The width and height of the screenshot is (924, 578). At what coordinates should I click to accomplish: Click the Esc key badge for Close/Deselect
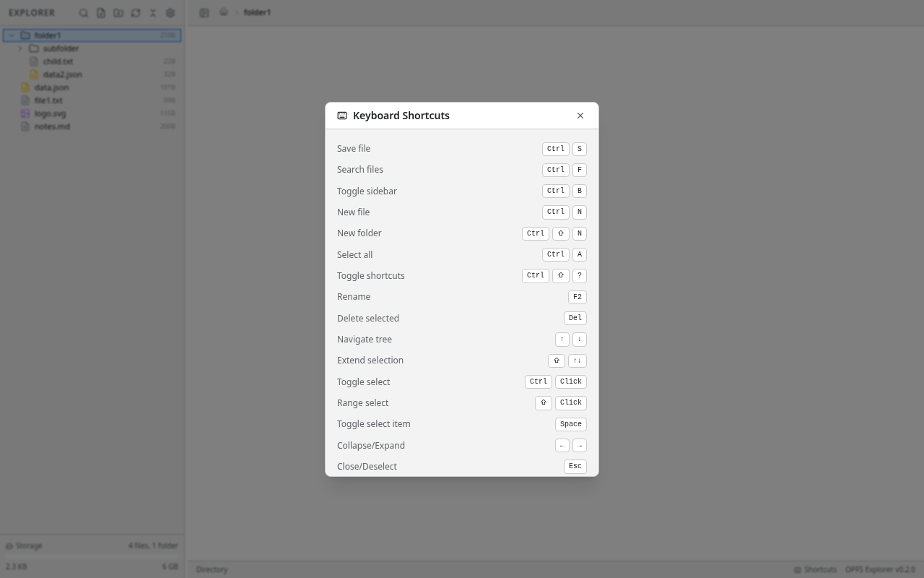[x=575, y=467]
